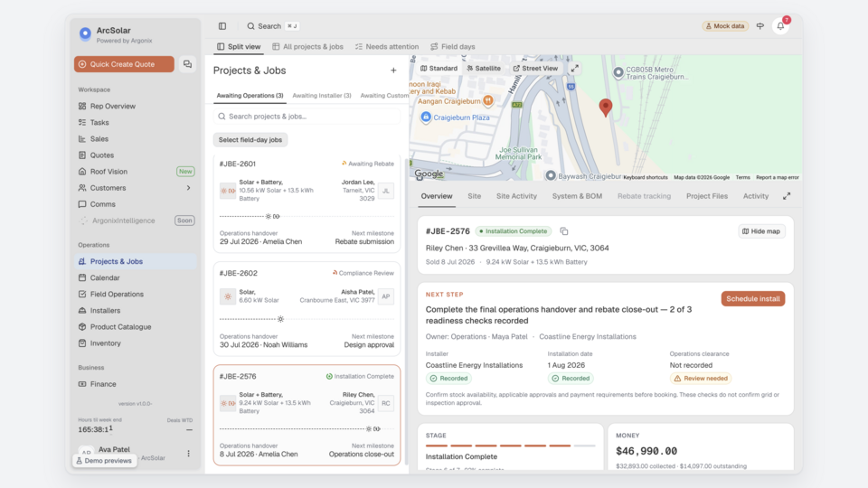
Task: Click AP avatar on Aisha Patel card
Action: pyautogui.click(x=386, y=296)
